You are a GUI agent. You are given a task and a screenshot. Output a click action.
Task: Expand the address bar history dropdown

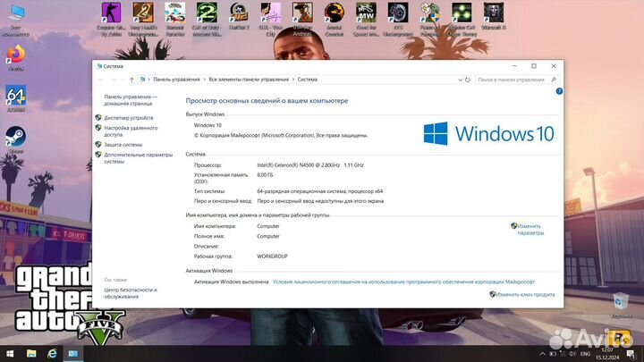[x=460, y=80]
